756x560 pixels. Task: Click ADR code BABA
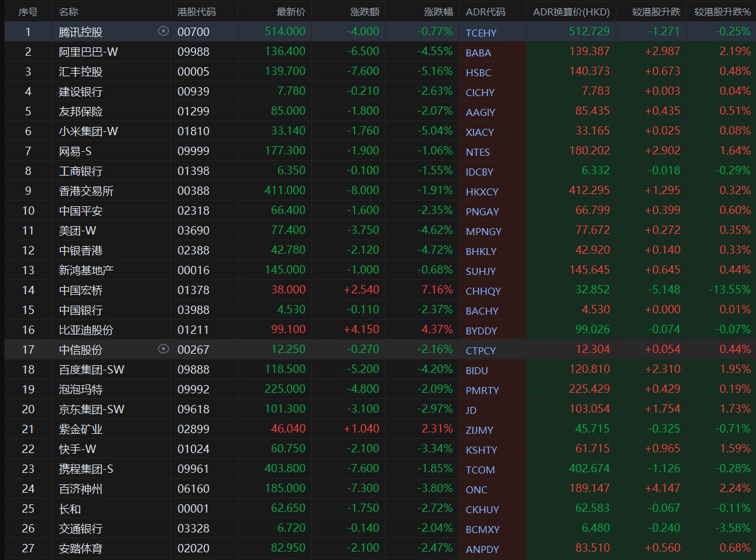point(479,53)
